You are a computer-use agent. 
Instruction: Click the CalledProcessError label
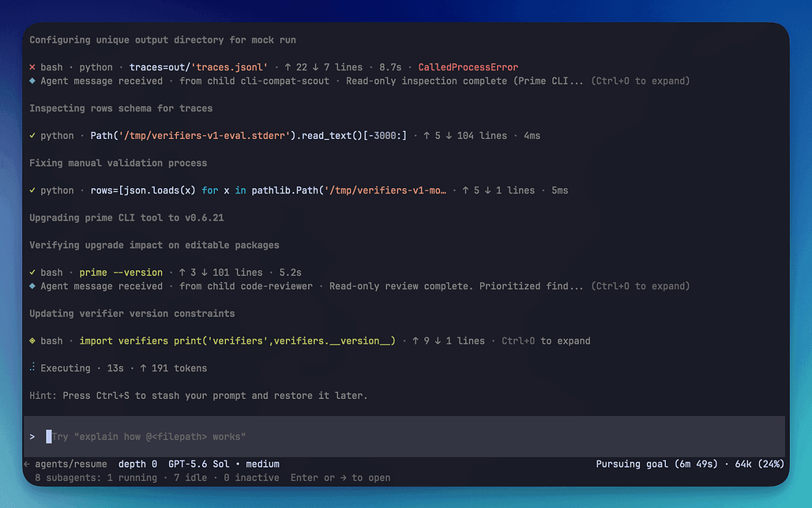click(x=468, y=67)
